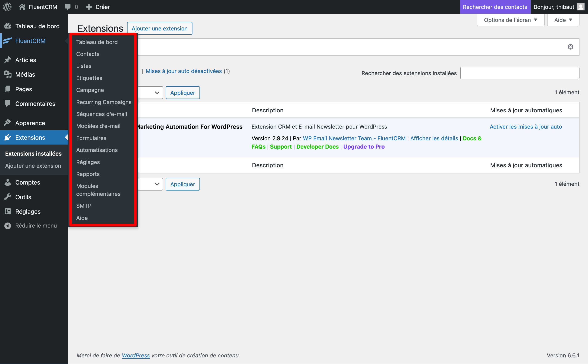Expand the Aide panel at top right
The image size is (588, 364).
pos(563,20)
